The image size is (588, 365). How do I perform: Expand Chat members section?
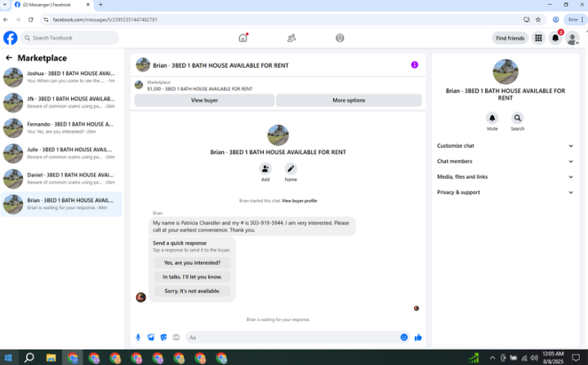tap(506, 162)
